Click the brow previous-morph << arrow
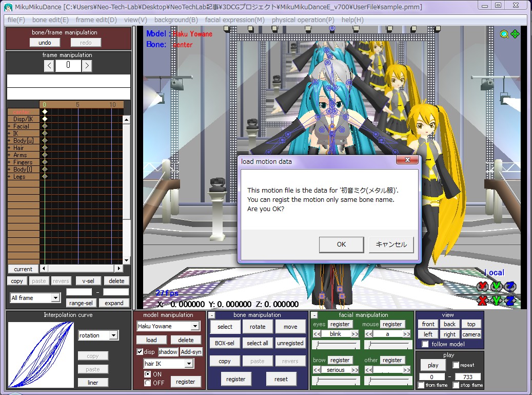The image size is (532, 395). 317,370
